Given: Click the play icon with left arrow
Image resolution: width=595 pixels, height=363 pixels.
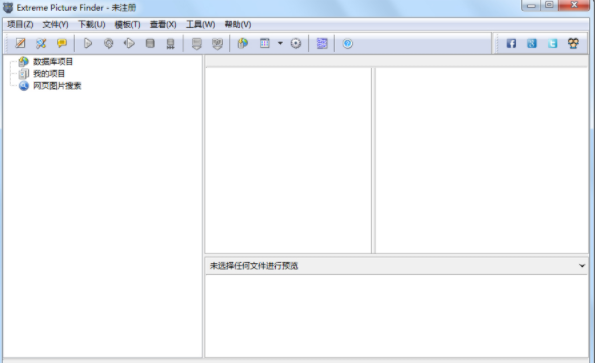Looking at the screenshot, I should click(x=129, y=43).
